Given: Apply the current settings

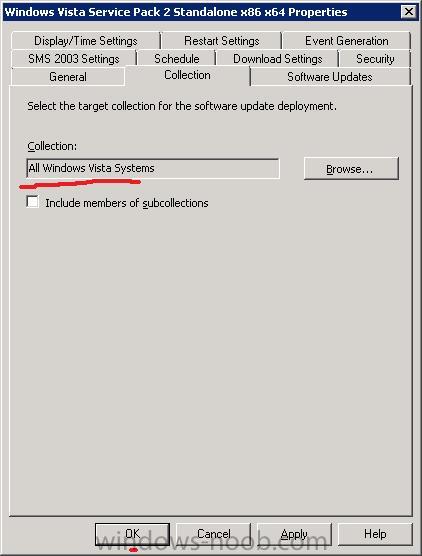Looking at the screenshot, I should (x=294, y=534).
